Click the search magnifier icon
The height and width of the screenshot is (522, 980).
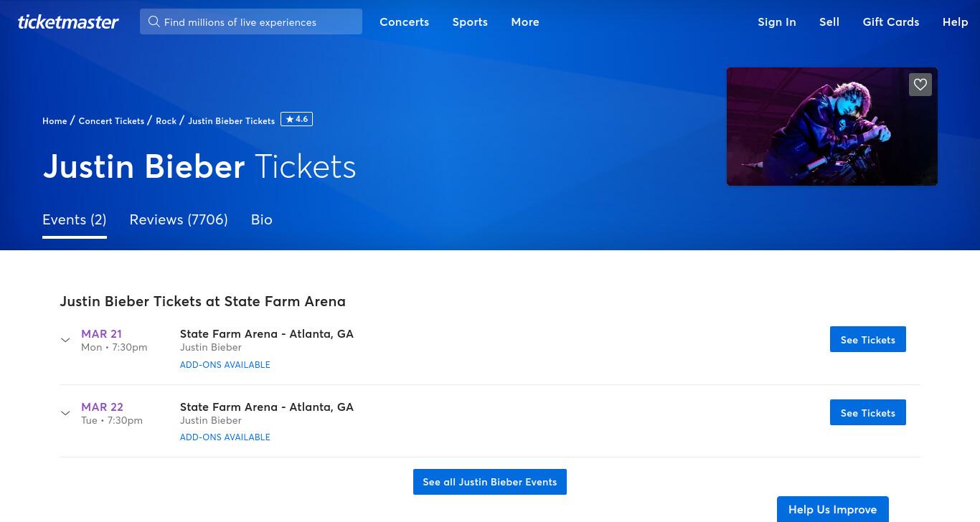coord(154,22)
